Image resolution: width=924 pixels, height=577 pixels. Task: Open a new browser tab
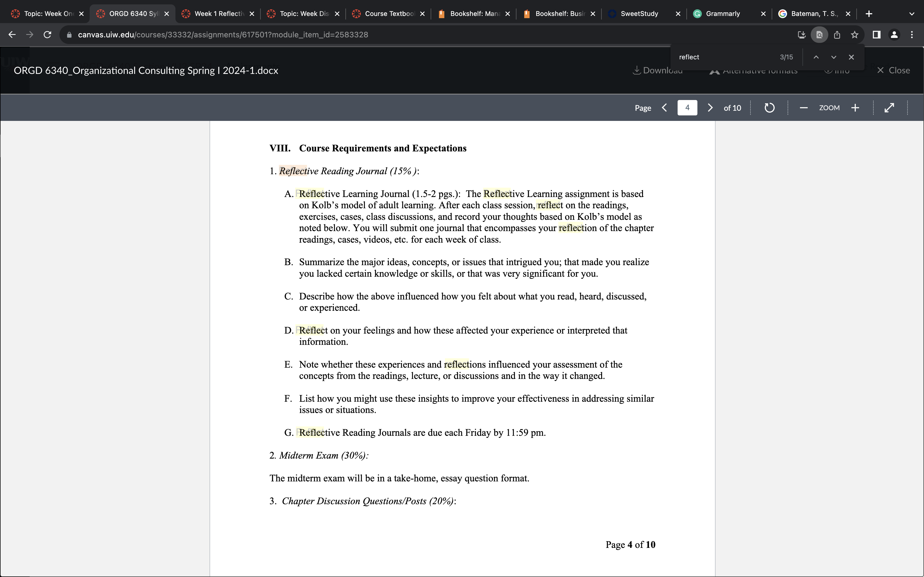click(869, 14)
